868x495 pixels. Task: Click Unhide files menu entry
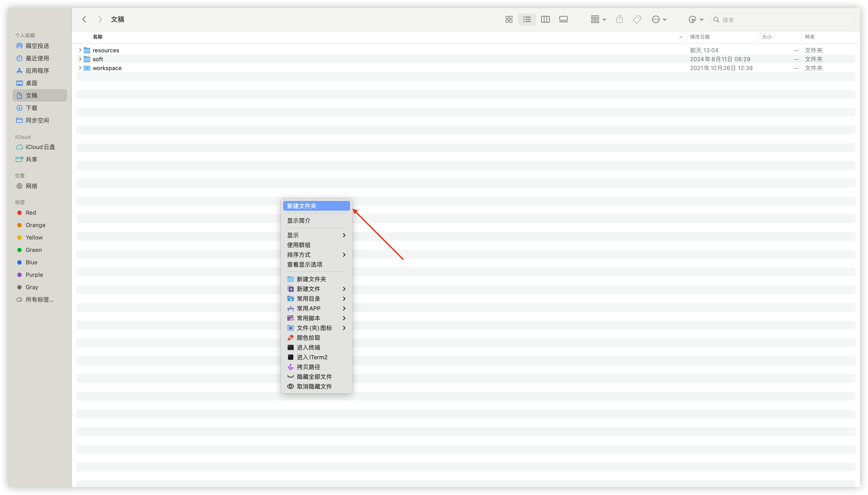(314, 387)
